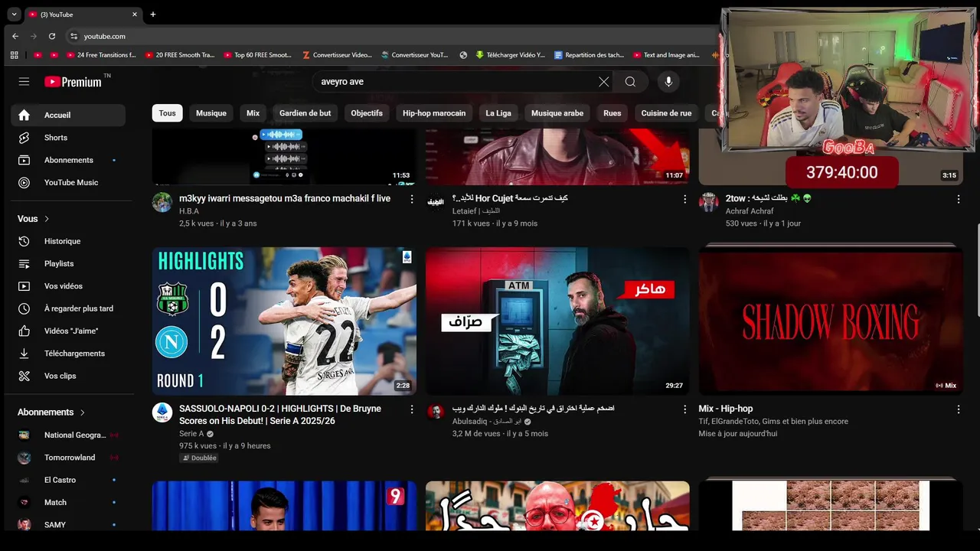Screen dimensions: 980x551
Task: Open Match subscription channel
Action: (68, 503)
